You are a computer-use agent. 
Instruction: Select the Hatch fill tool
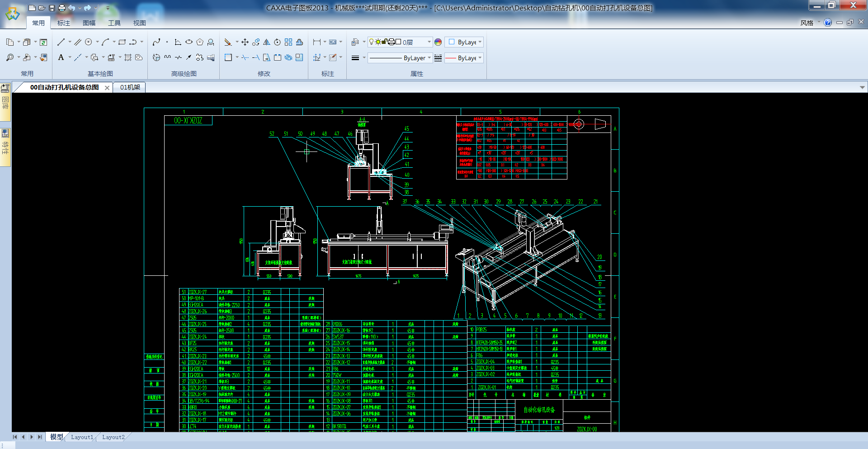pos(128,57)
